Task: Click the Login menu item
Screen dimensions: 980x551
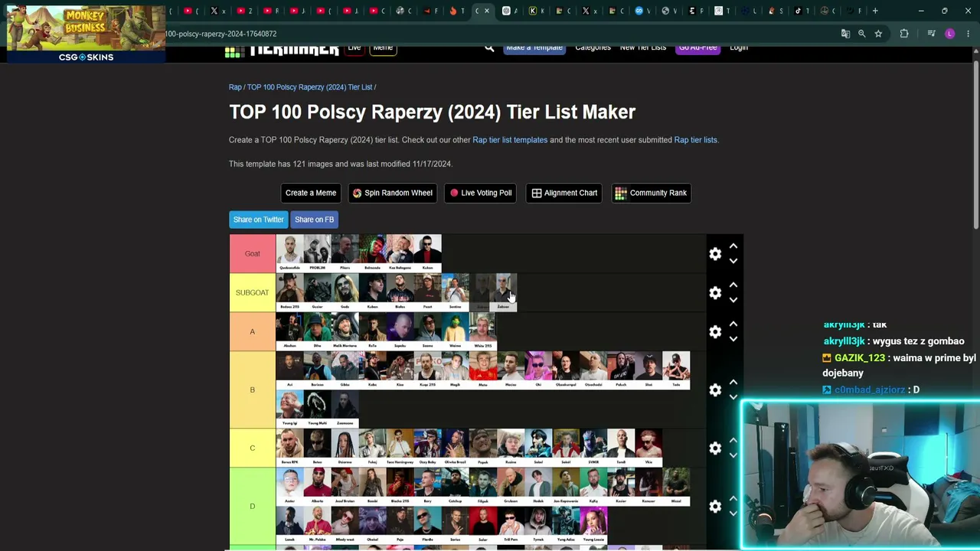Action: point(739,48)
